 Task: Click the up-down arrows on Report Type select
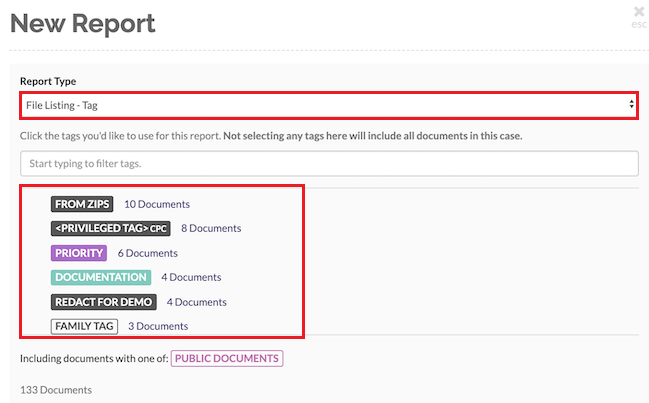point(631,104)
